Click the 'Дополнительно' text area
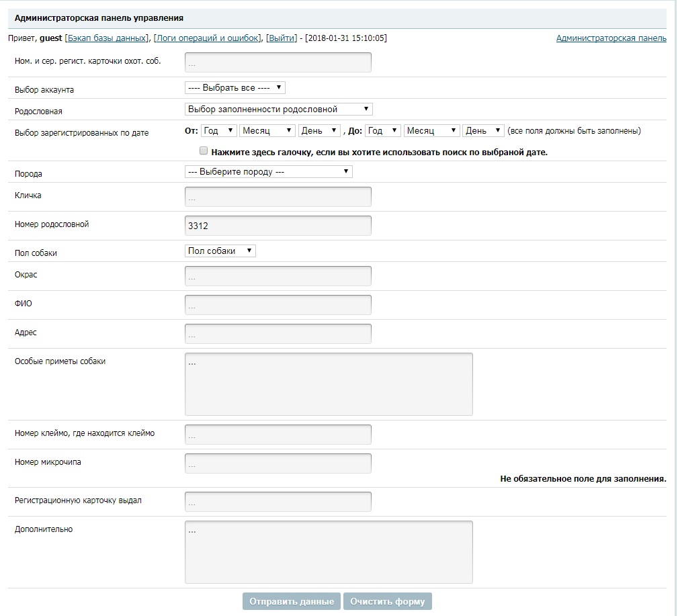This screenshot has height=616, width=678. tap(329, 552)
